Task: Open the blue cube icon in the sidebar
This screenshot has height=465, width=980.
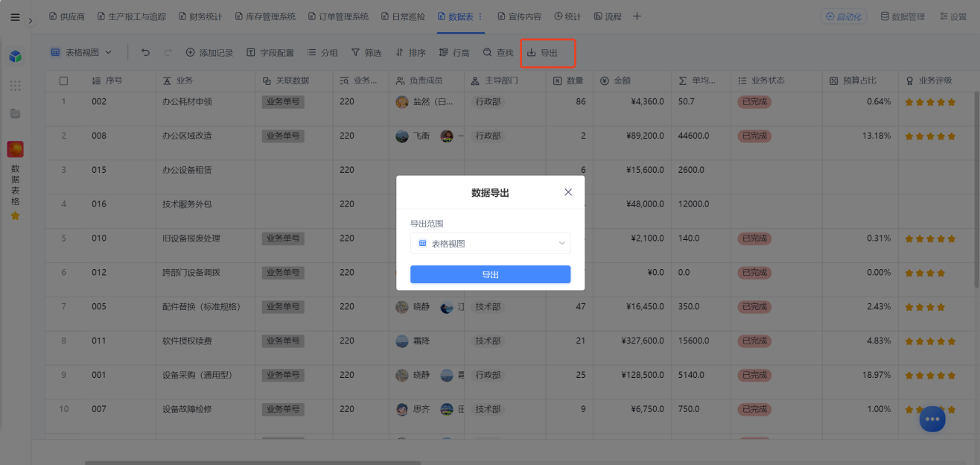Action: coord(15,57)
